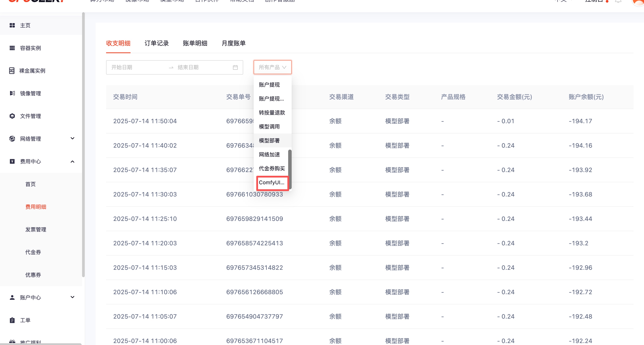Screen dimensions: 644x345
Task: Go to 发票管理 in sidebar
Action: tap(36, 230)
